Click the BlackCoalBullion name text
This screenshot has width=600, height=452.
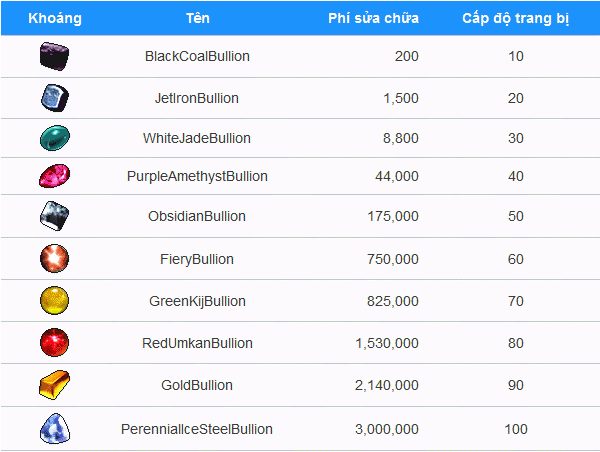coord(197,56)
